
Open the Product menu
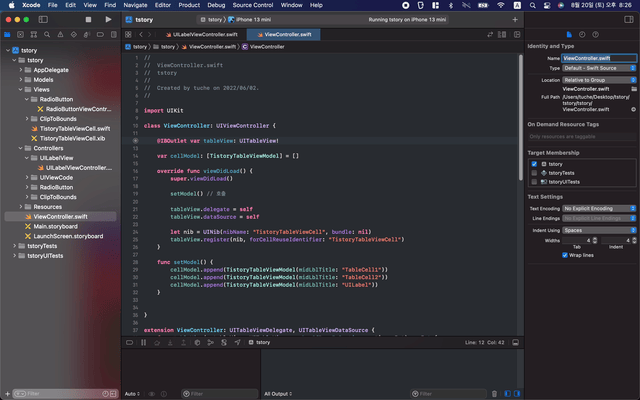tap(189, 5)
